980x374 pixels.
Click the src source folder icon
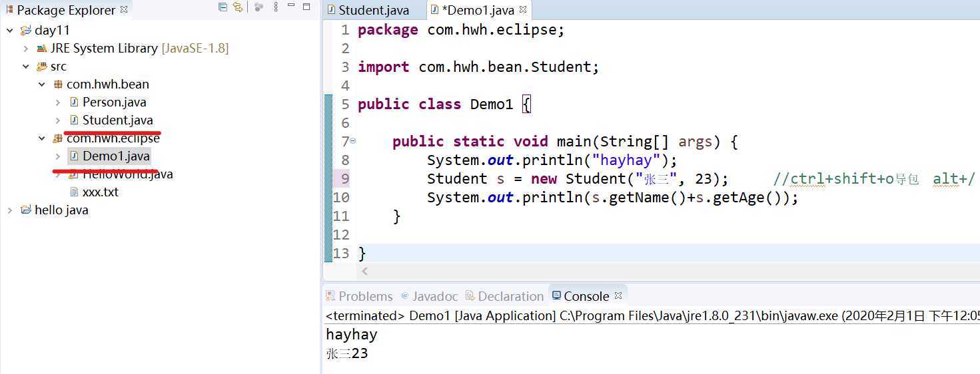coord(42,67)
